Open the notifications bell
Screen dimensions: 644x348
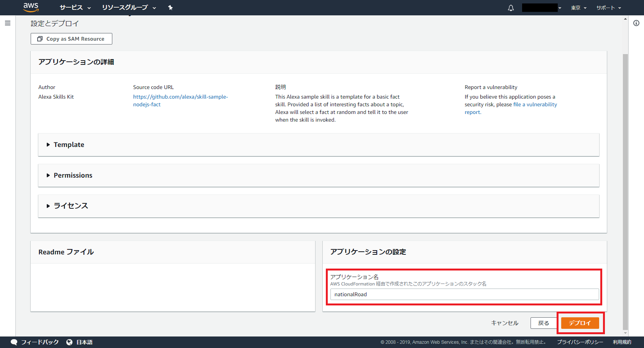point(511,8)
